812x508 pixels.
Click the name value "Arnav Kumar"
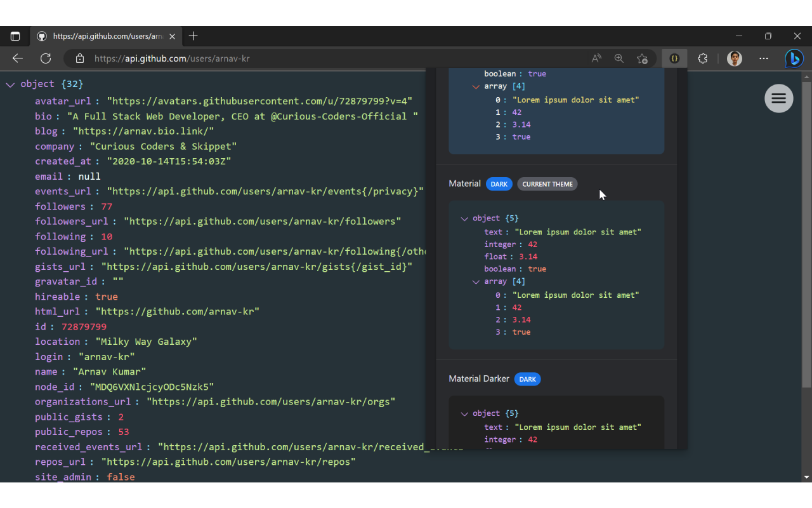[x=110, y=371]
